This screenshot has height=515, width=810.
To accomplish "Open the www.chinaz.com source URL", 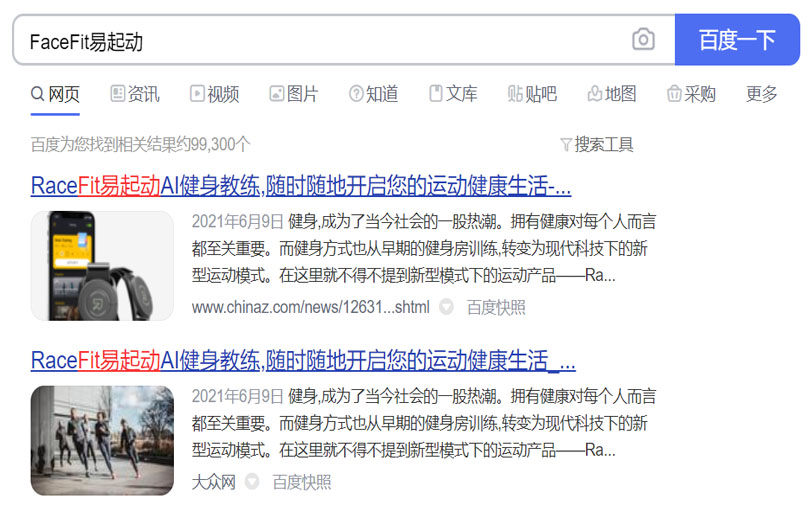I will point(310,307).
